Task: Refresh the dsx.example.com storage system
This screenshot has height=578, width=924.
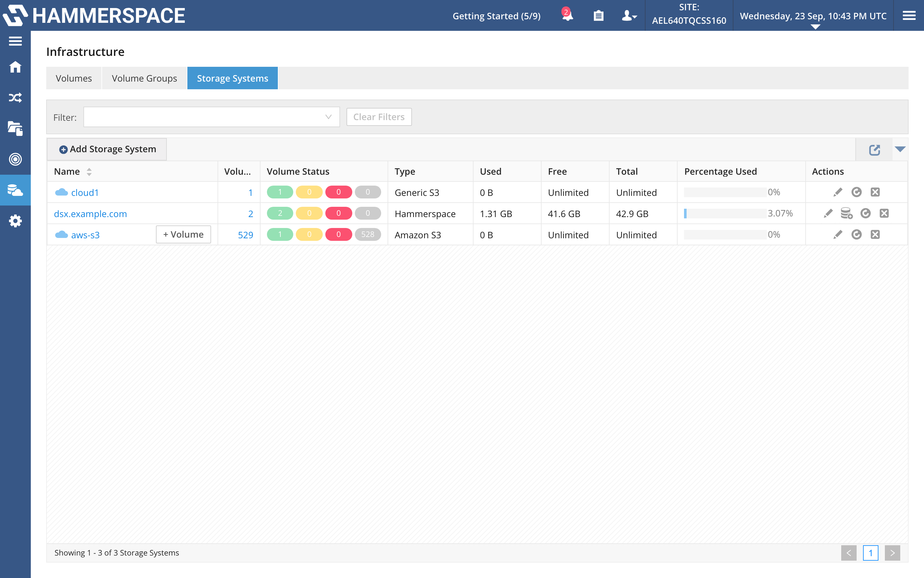Action: coord(866,213)
